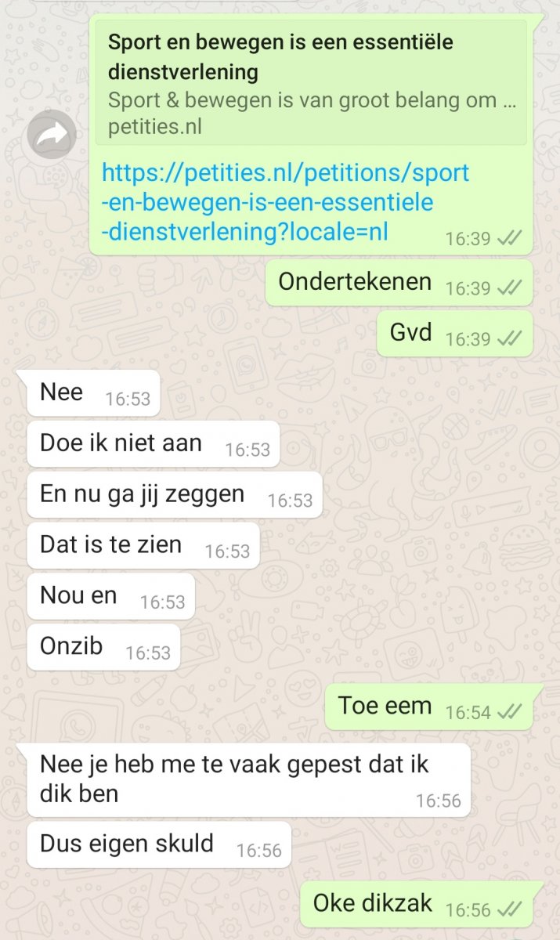Select the Ondertekenen message bubble
The height and width of the screenshot is (940, 560).
pyautogui.click(x=399, y=283)
